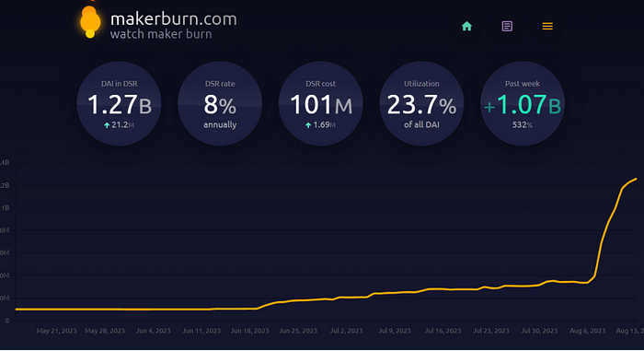Select the Utilization 23.7% circle
This screenshot has height=351, width=644.
coord(421,104)
